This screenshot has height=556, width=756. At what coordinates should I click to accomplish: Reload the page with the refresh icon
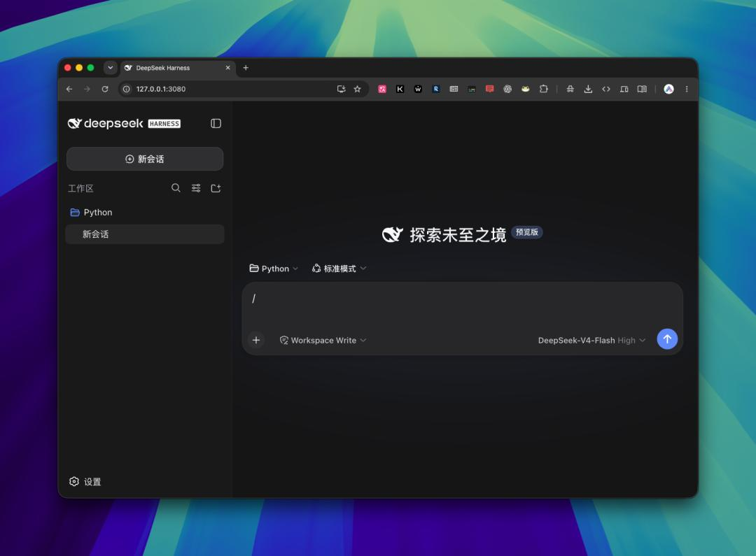click(x=104, y=89)
